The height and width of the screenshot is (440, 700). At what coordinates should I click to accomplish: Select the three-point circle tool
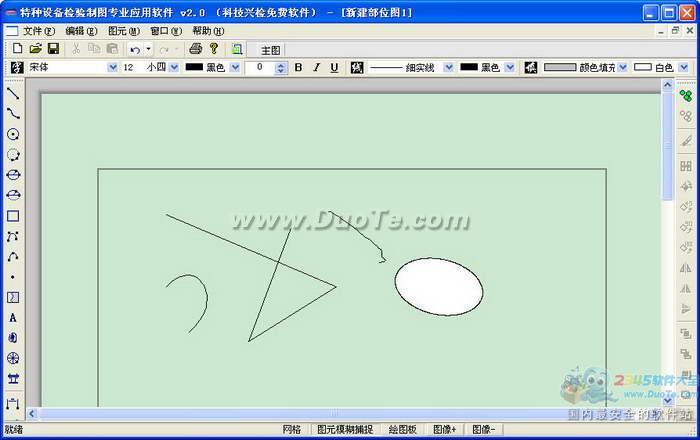(x=13, y=155)
